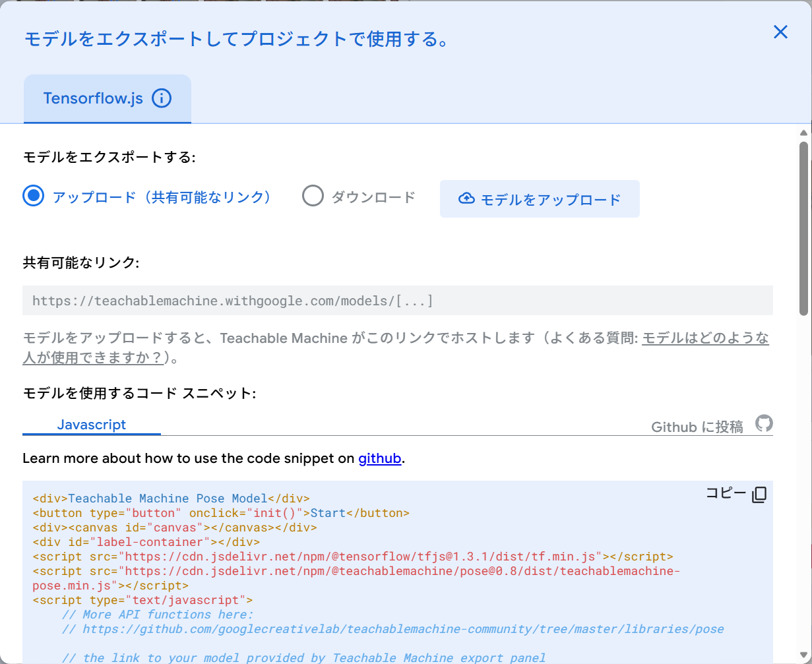Open the github link in the Learn more line
The image size is (812, 664).
380,458
